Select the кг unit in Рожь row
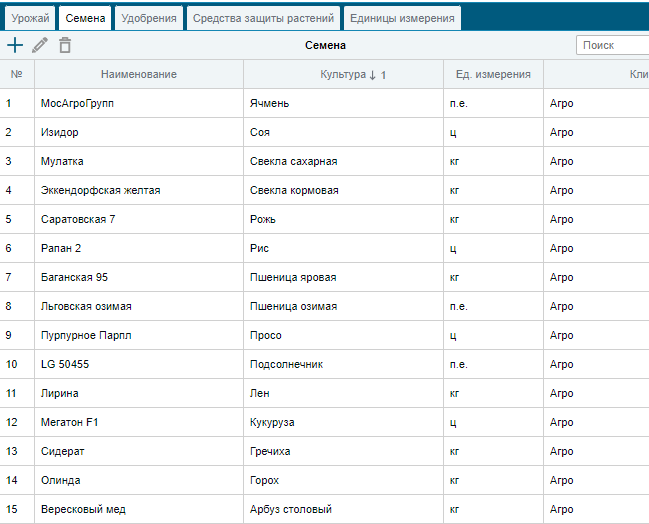The height and width of the screenshot is (524, 649). point(454,219)
